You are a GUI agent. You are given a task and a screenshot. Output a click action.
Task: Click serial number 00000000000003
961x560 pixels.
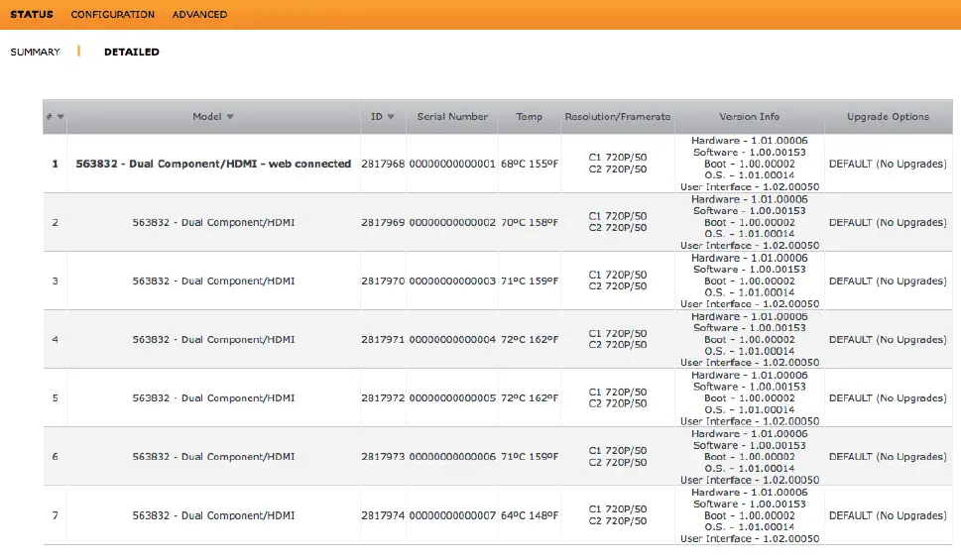pyautogui.click(x=452, y=280)
